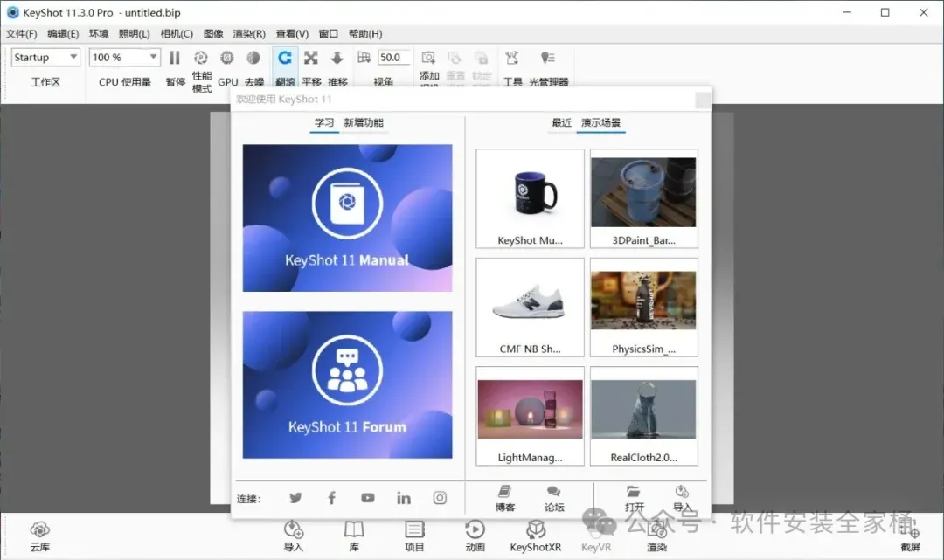The width and height of the screenshot is (944, 560).
Task: Open the 文件(F) menu
Action: [x=21, y=34]
